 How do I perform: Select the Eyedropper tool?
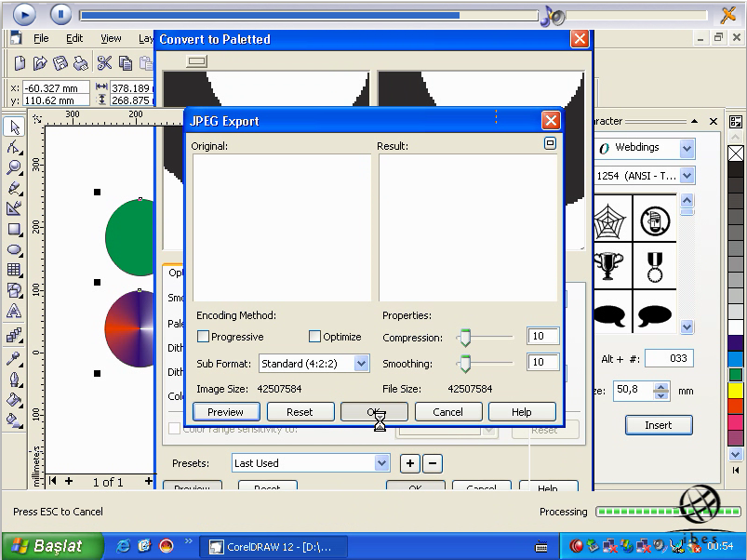[14, 358]
